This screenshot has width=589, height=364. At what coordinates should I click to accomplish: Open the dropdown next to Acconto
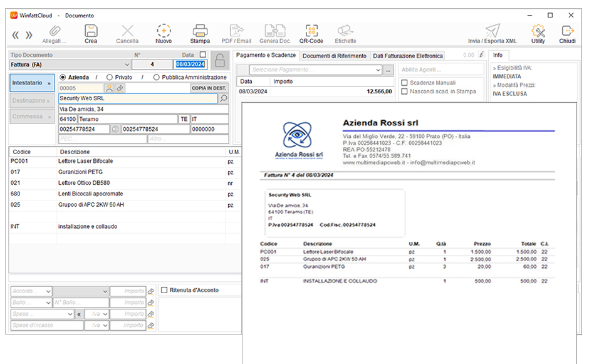(x=81, y=291)
